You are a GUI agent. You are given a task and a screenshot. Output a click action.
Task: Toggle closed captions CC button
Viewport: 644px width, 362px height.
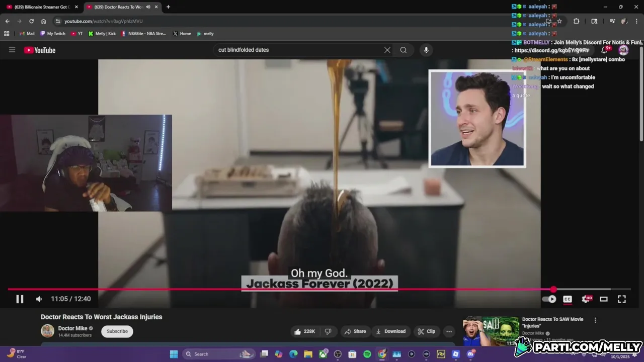568,299
